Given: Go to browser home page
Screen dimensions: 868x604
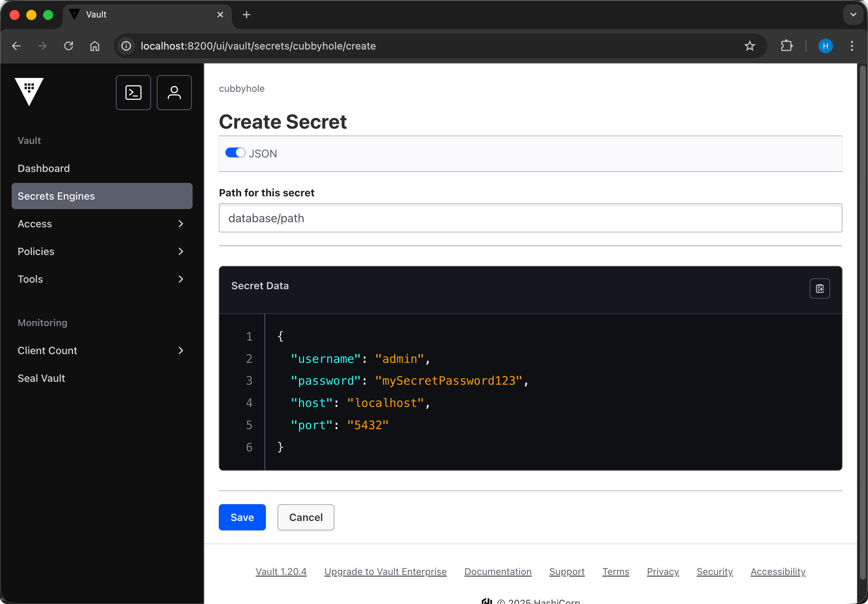Looking at the screenshot, I should [94, 46].
